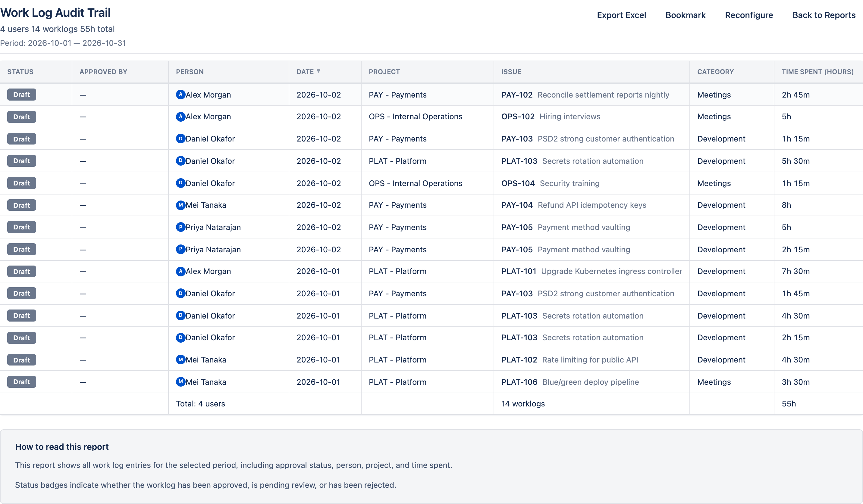Image resolution: width=863 pixels, height=504 pixels.
Task: Open issue OPS-102 Hiring interviews
Action: [551, 117]
